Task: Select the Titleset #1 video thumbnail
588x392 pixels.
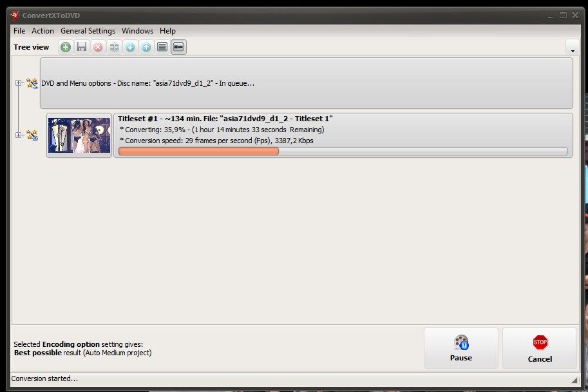Action: coord(79,135)
